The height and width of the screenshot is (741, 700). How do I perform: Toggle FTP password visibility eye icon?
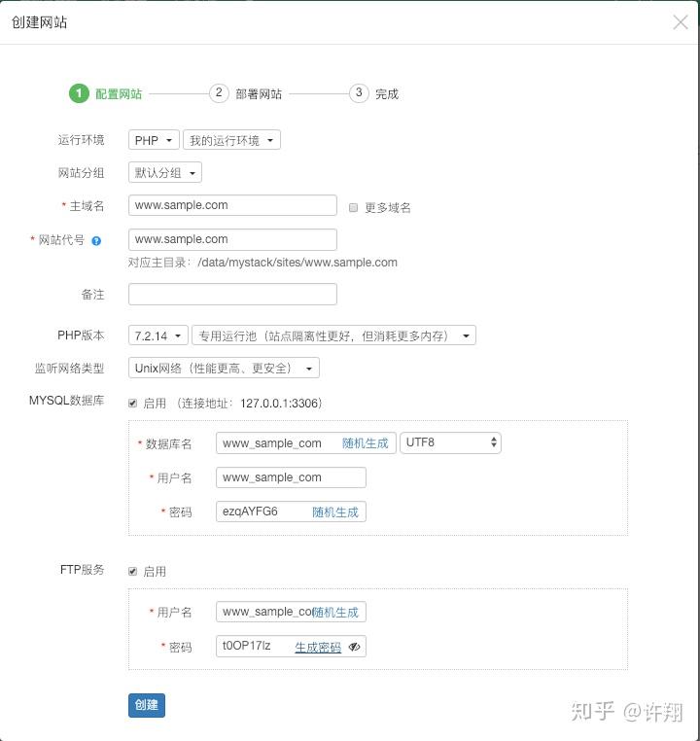355,647
